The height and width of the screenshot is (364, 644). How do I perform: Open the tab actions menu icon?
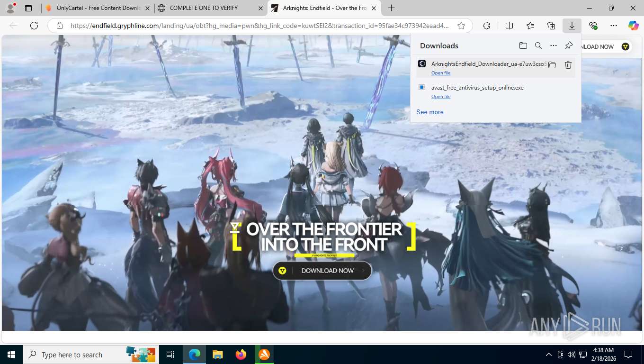point(28,8)
